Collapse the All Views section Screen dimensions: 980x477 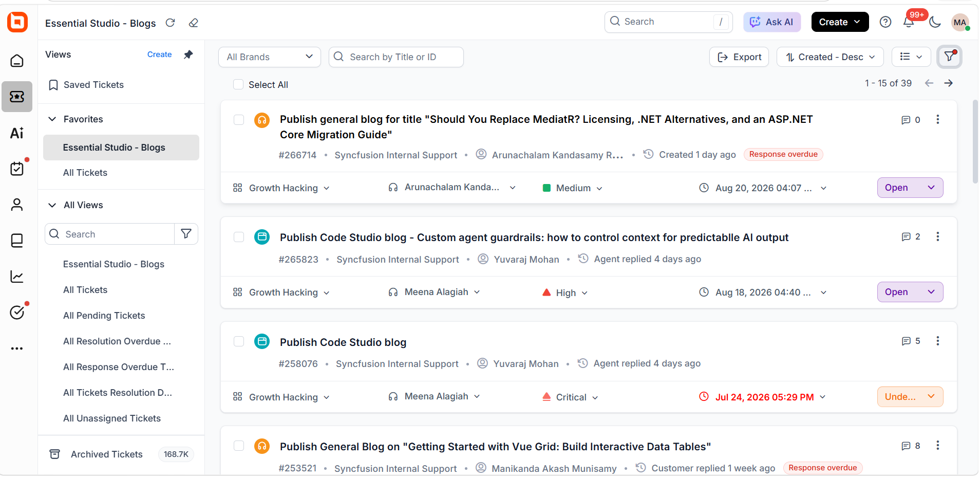click(52, 205)
